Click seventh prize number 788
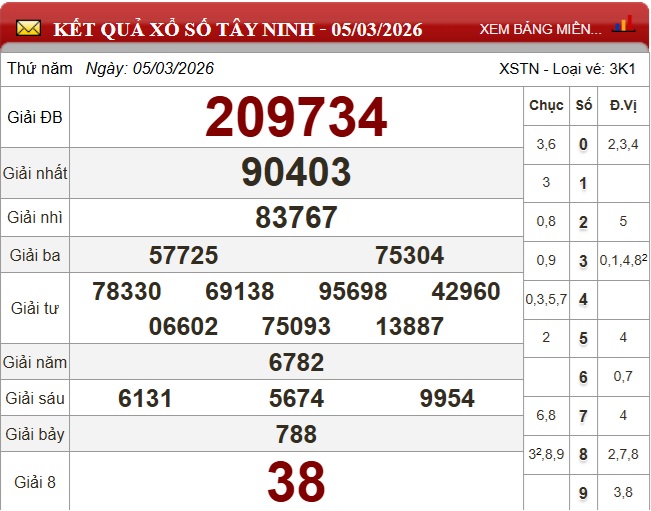This screenshot has width=651, height=511. click(x=296, y=434)
